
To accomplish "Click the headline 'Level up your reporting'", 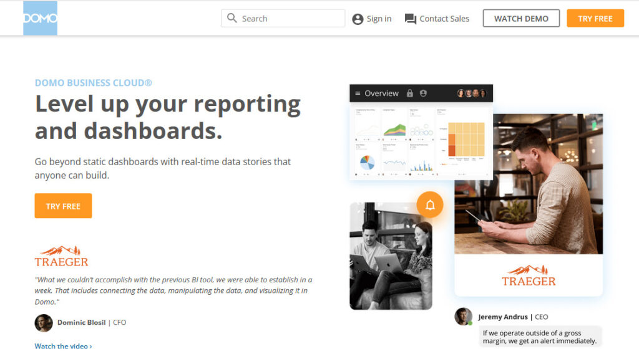I will coord(168,104).
